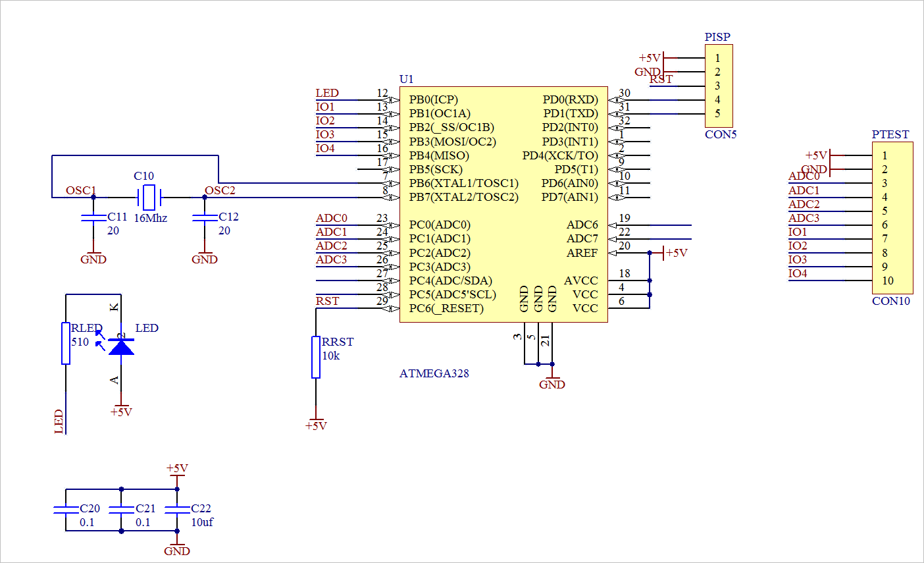Select the LED net label beside pin 12
Image resolution: width=924 pixels, height=563 pixels.
click(x=327, y=93)
